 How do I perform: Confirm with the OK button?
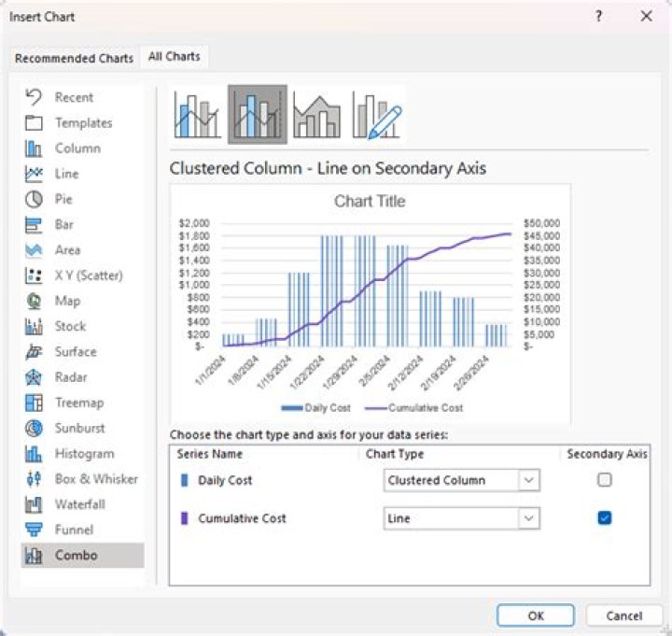[536, 615]
